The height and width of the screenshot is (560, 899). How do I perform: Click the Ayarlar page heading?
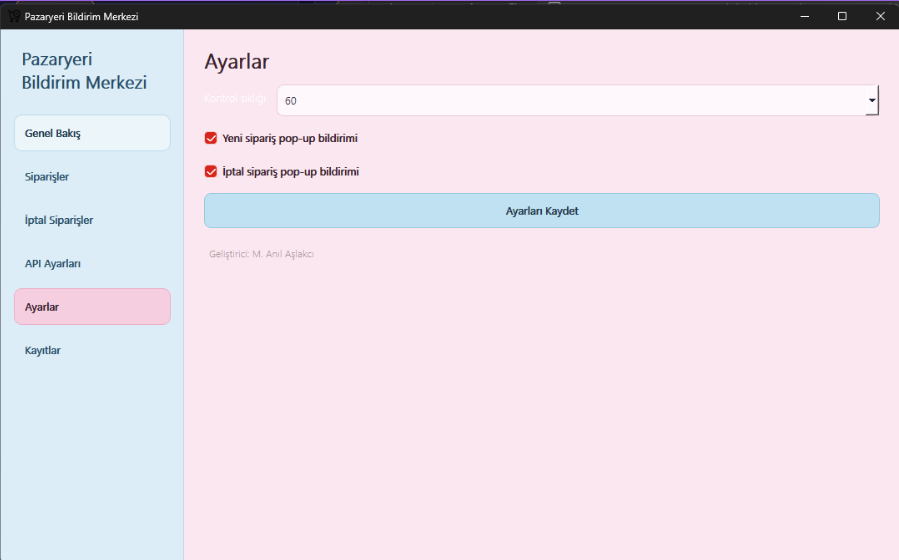[237, 61]
